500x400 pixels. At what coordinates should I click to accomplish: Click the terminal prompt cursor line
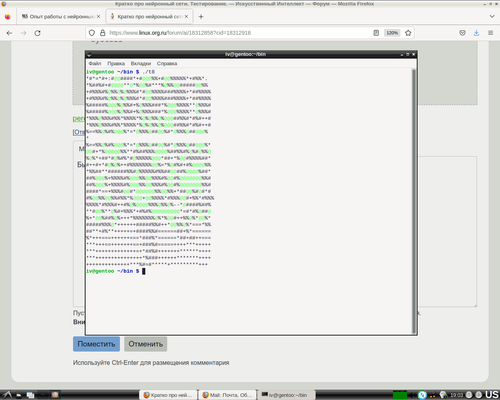point(116,271)
